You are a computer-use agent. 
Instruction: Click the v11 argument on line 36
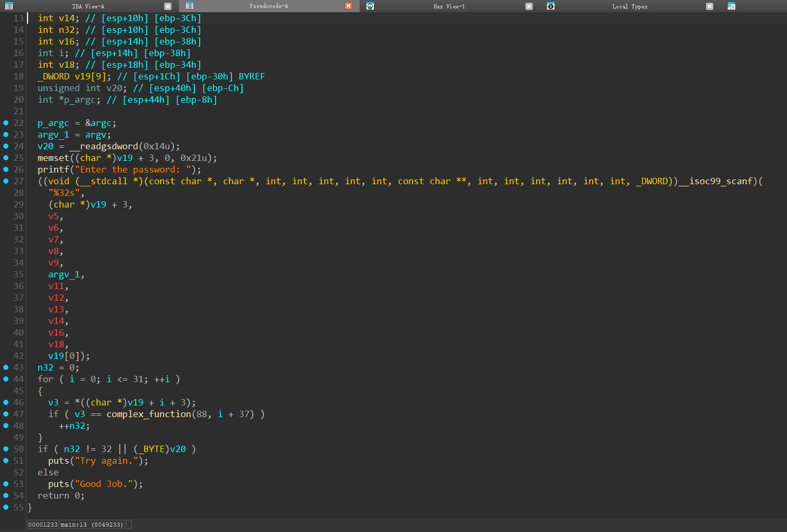[56, 286]
